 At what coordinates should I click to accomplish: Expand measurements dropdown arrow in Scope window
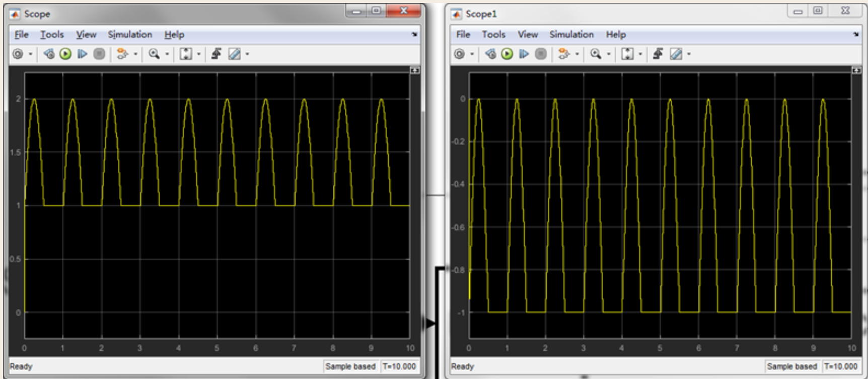click(247, 54)
